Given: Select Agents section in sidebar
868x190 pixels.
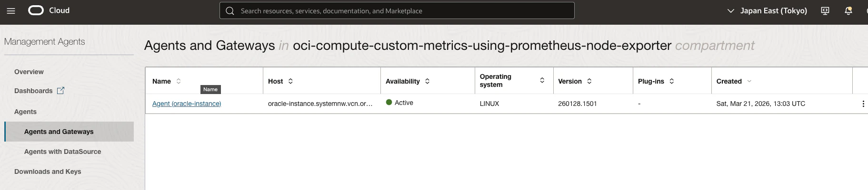Looking at the screenshot, I should click(x=25, y=112).
